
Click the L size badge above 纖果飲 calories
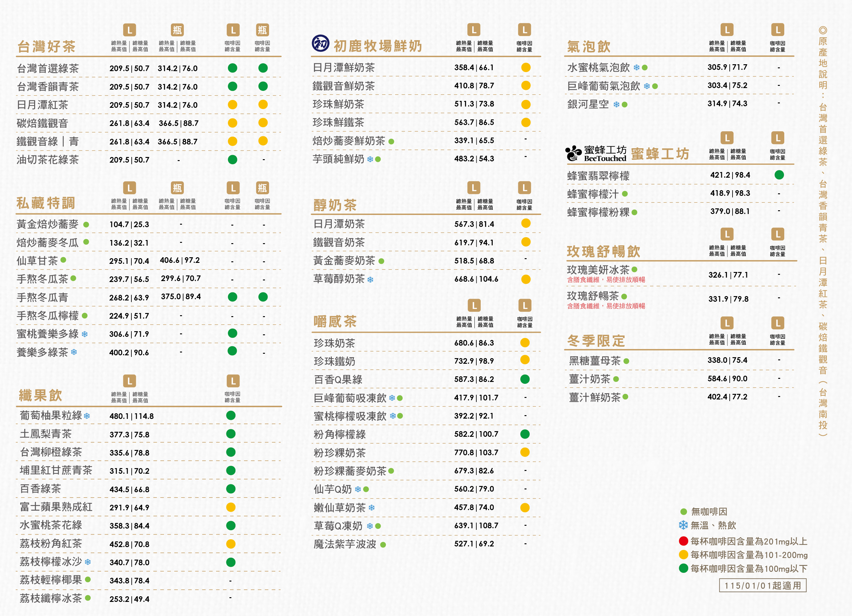tap(129, 381)
